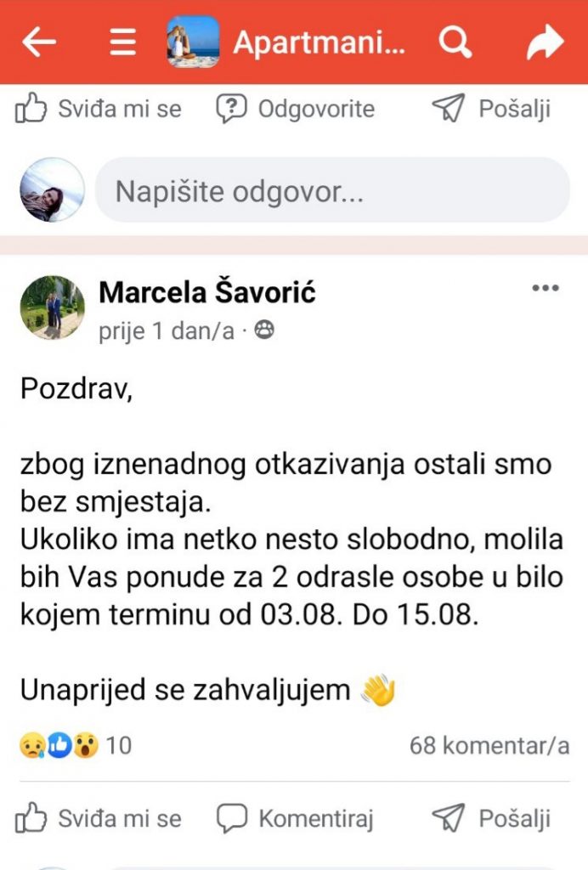This screenshot has width=588, height=870.
Task: View the reaction emojis on the post
Action: [x=59, y=746]
